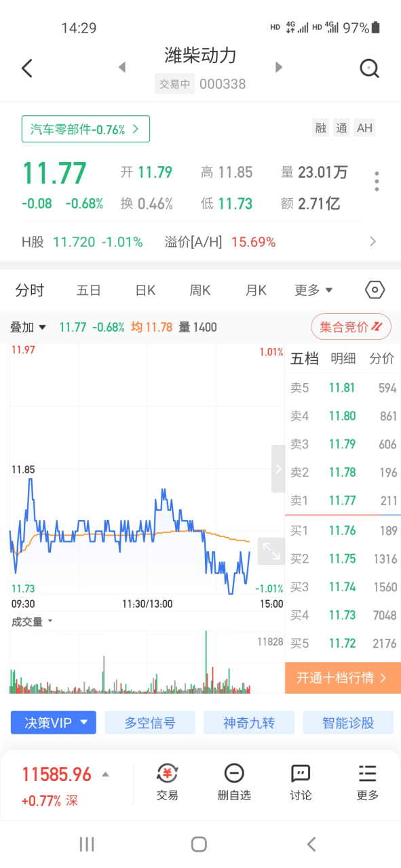Open 汽车零部件 sector link

click(85, 129)
